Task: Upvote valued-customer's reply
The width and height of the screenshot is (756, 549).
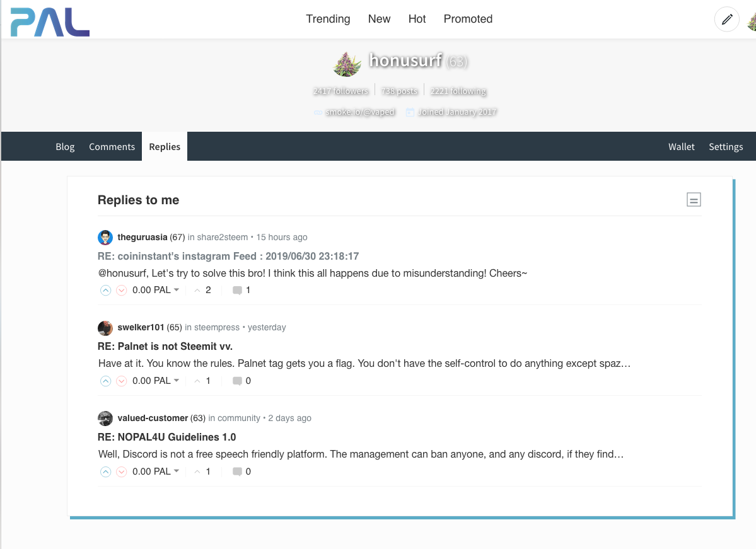Action: click(105, 471)
